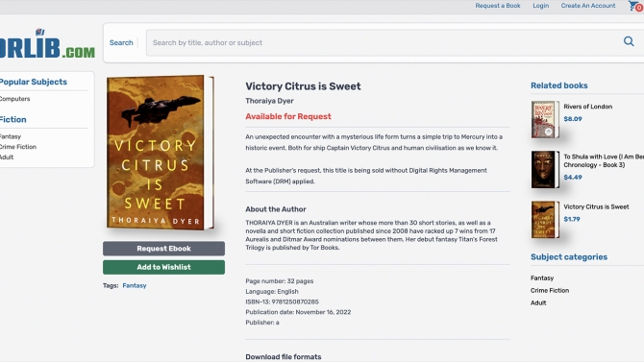Open related Victory Citrus is Sweet title
The width and height of the screenshot is (644, 362).
click(x=596, y=206)
